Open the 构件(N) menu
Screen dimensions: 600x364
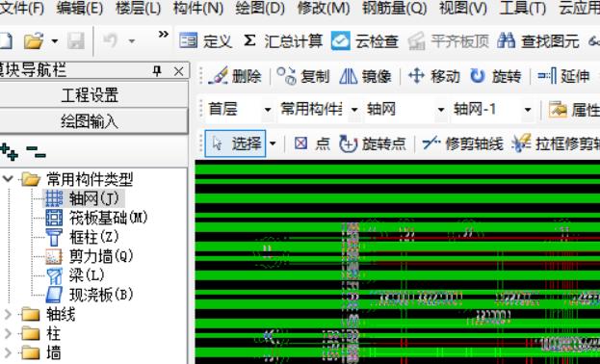click(x=198, y=8)
